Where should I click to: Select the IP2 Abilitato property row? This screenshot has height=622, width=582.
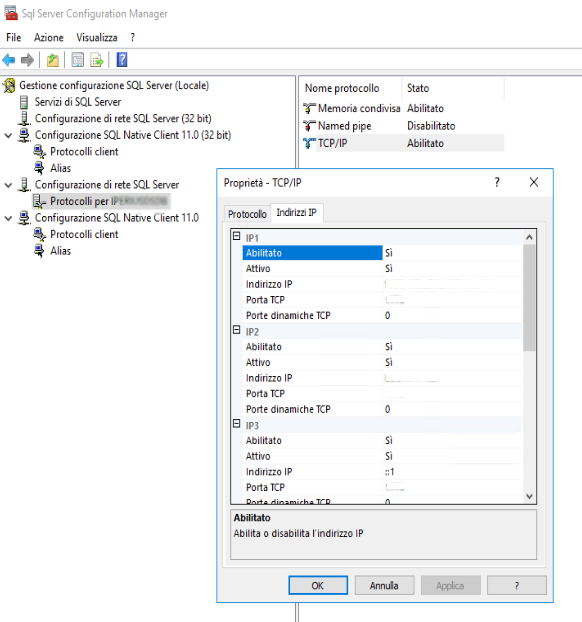coord(382,347)
